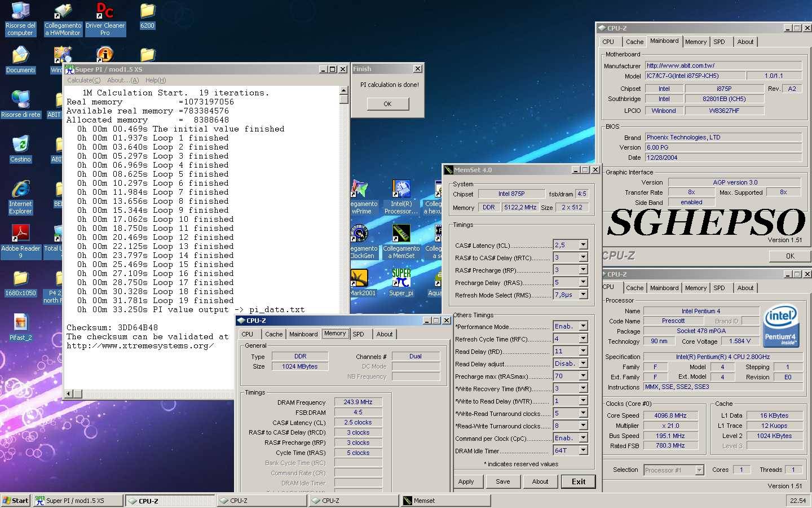Viewport: 812px width, 508px height.
Task: Open the Performance Mode dropdown
Action: coord(583,326)
